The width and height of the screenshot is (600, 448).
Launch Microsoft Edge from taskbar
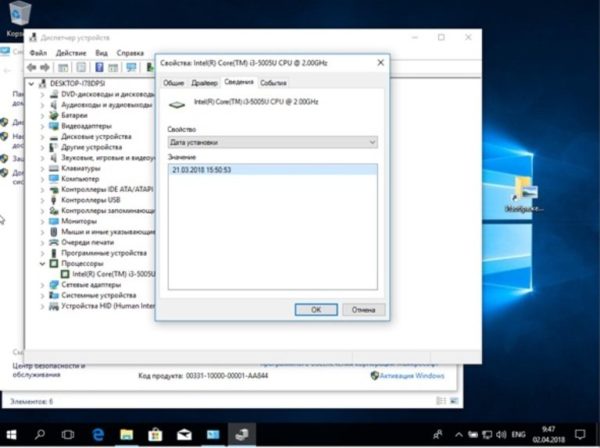coord(98,435)
